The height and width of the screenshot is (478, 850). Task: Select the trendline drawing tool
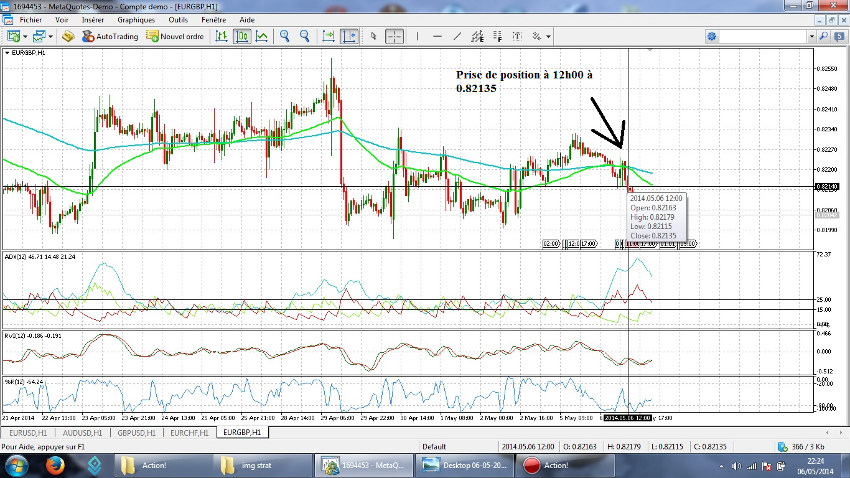[x=458, y=36]
